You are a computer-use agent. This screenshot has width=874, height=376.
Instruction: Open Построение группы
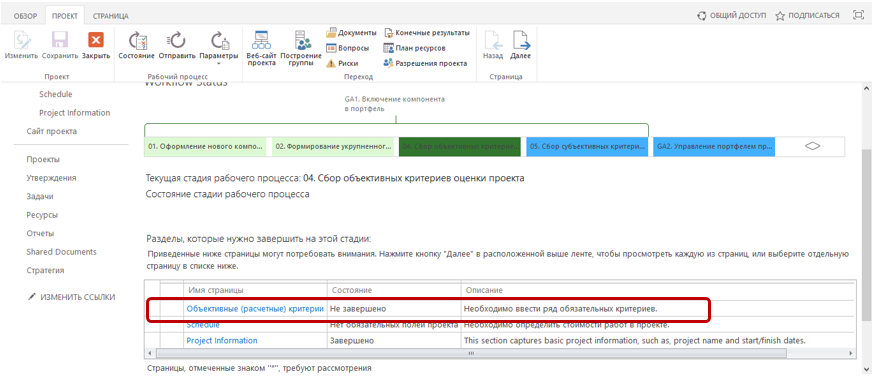point(301,48)
